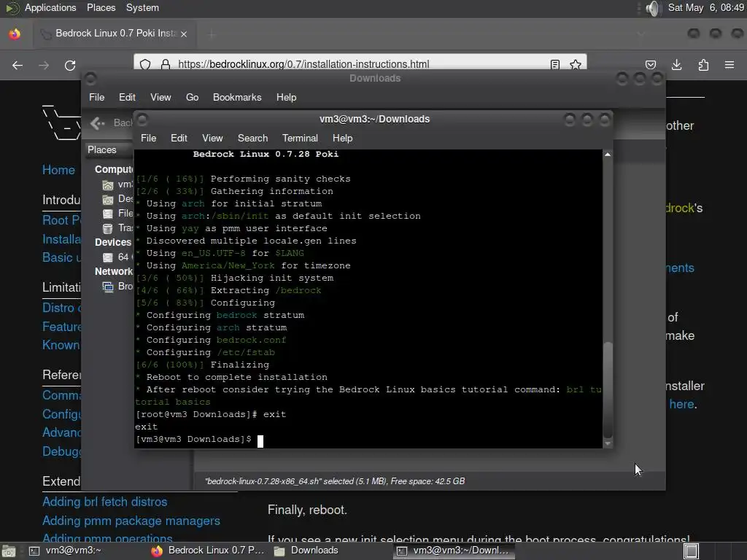Open Places sidebar selector in file manager
The image size is (747, 560).
109,149
